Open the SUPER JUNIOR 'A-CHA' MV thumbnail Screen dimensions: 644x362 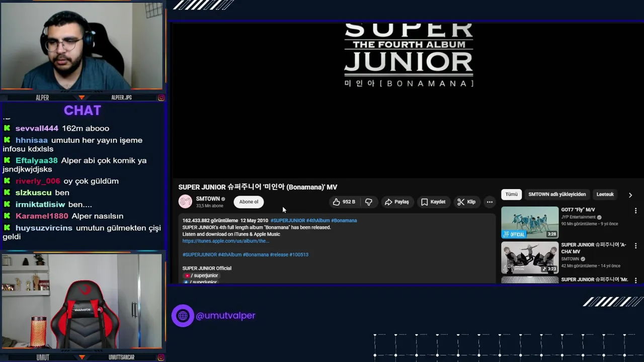click(x=530, y=257)
